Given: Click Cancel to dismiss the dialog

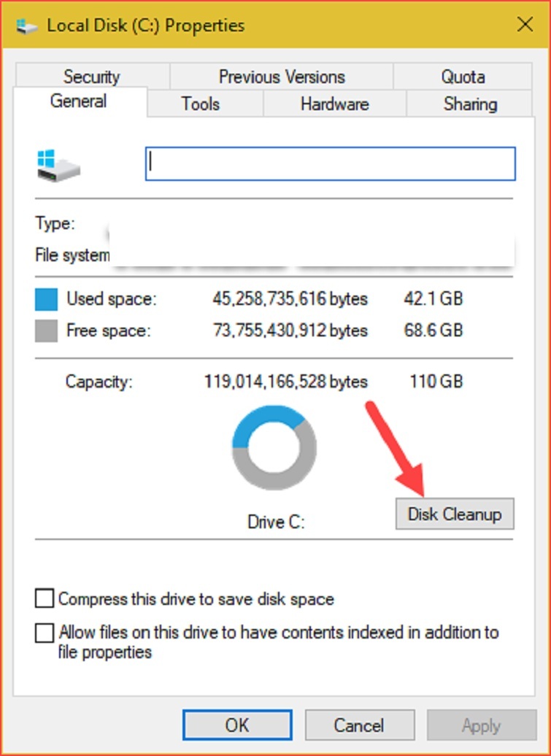Looking at the screenshot, I should (x=358, y=725).
